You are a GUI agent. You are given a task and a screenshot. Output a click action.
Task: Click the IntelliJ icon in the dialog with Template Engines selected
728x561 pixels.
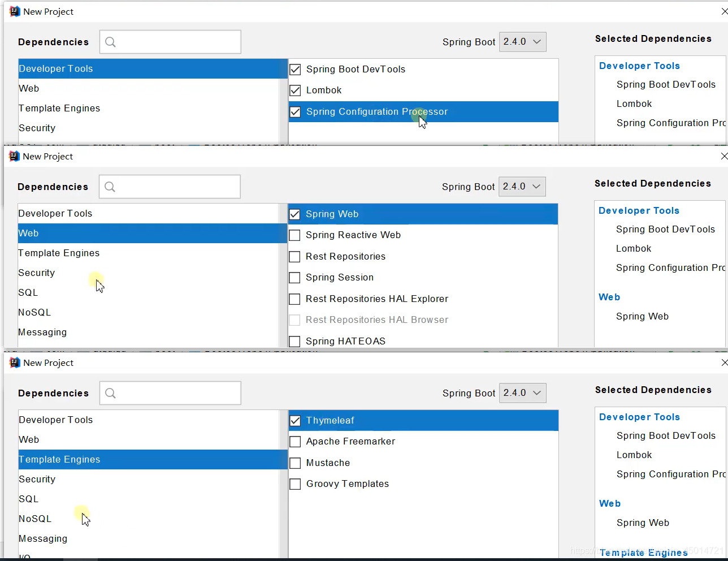pyautogui.click(x=15, y=363)
